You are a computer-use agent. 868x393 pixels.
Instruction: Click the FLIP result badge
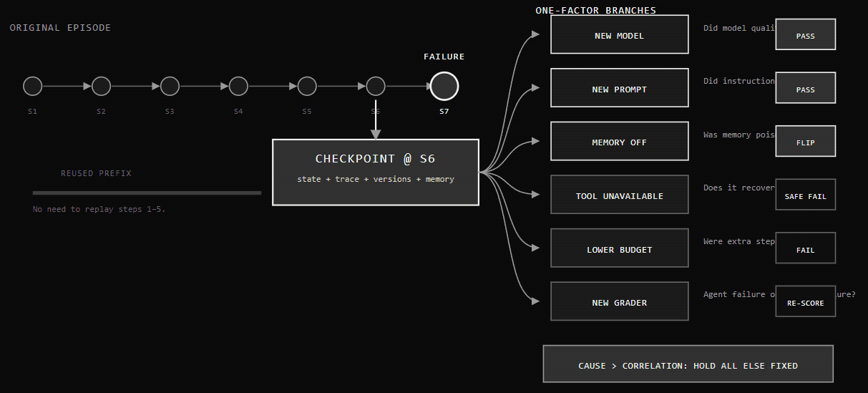[806, 141]
